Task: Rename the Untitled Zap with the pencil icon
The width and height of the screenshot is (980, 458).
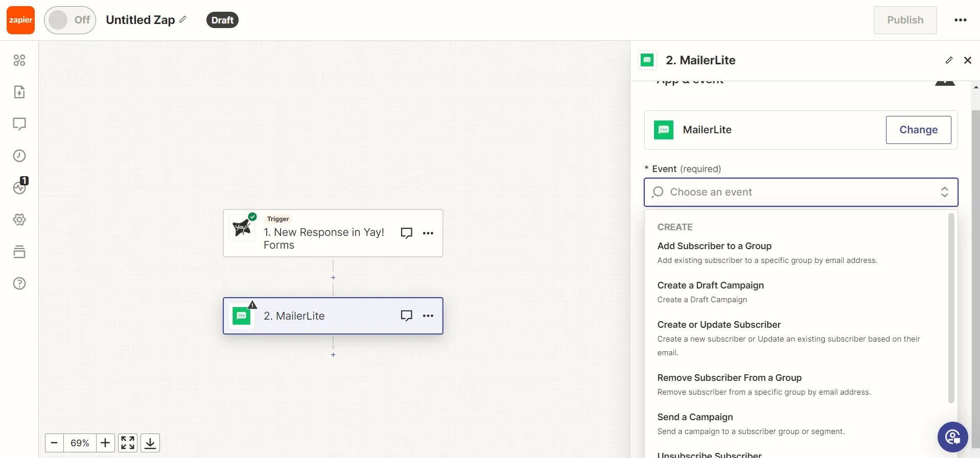Action: coord(183,19)
